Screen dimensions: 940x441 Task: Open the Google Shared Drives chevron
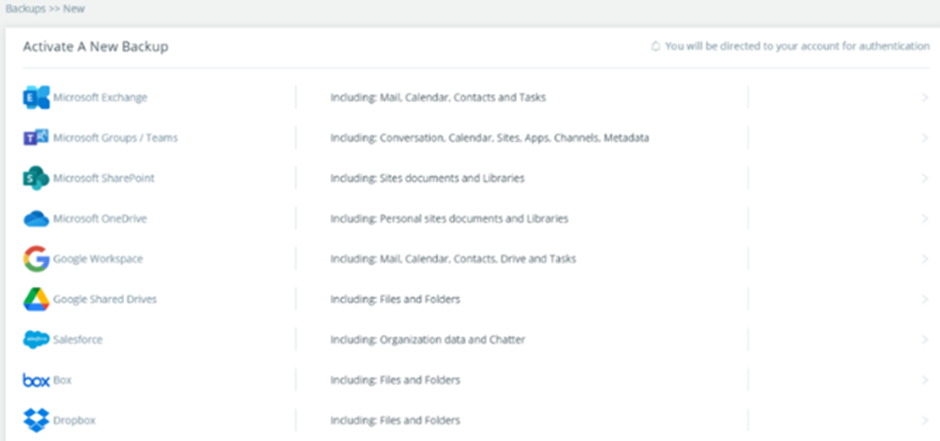(924, 299)
